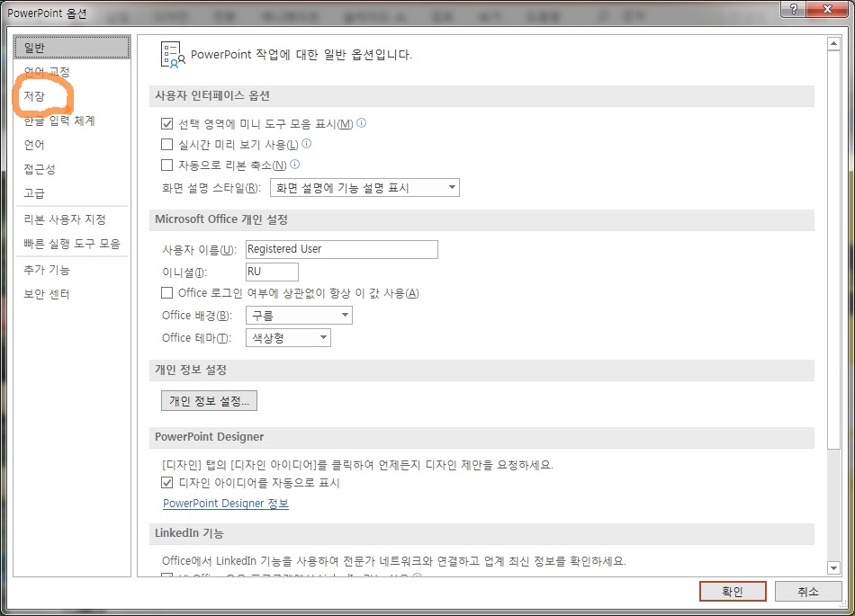Viewport: 855px width, 616px height.
Task: Click the 사용자 이름 input field
Action: [x=342, y=249]
